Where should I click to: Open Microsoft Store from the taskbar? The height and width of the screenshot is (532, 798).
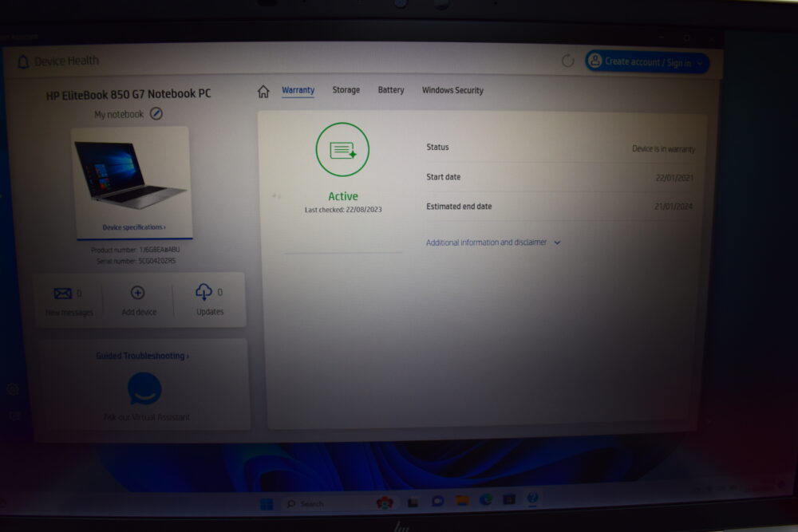tap(509, 499)
